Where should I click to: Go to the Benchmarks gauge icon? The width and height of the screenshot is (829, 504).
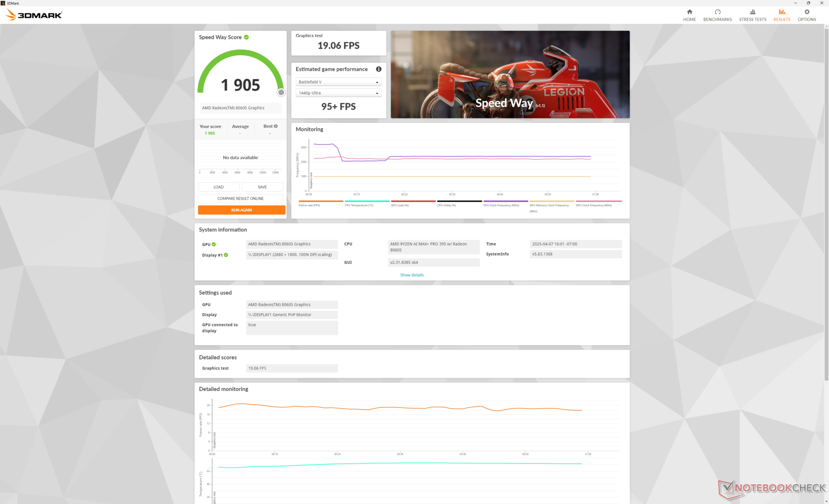(717, 12)
